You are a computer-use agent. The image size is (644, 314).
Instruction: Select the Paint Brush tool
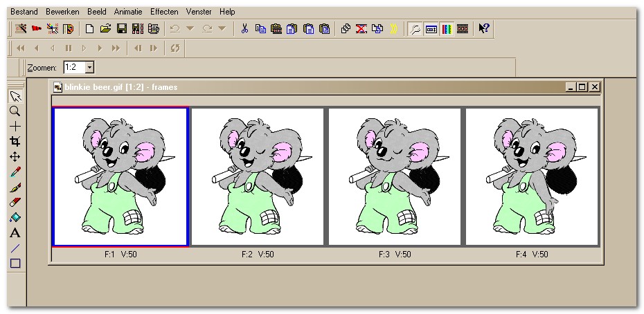15,187
